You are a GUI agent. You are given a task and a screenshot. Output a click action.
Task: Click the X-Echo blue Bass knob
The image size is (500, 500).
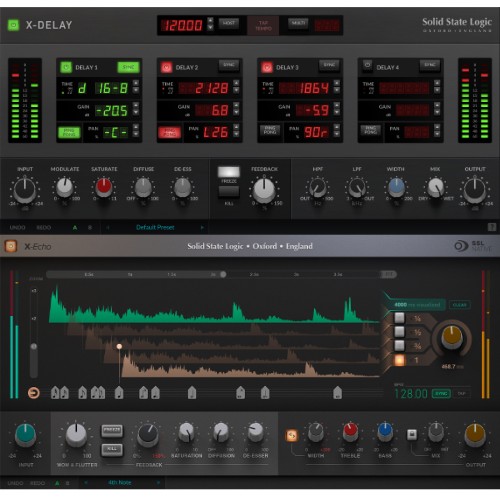point(385,431)
